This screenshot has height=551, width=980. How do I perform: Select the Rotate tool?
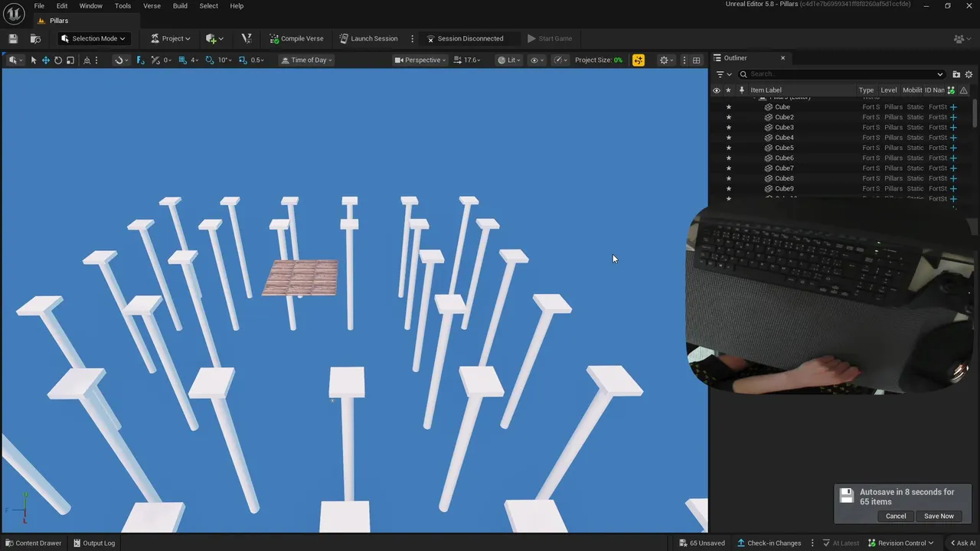coord(57,60)
